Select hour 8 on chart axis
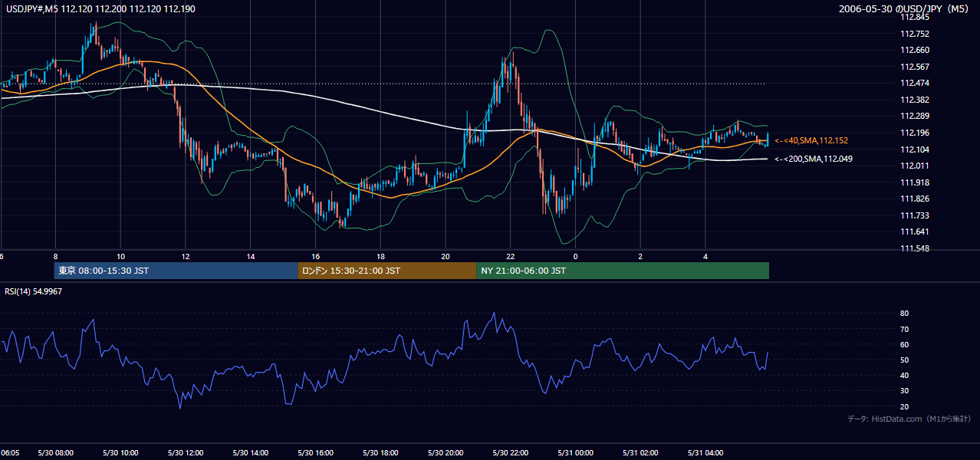This screenshot has height=460, width=980. (x=55, y=256)
